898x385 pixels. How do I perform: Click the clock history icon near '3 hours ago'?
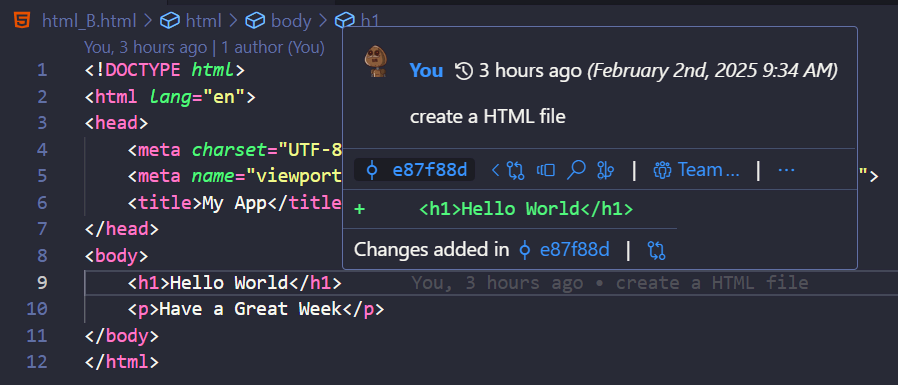[x=463, y=71]
